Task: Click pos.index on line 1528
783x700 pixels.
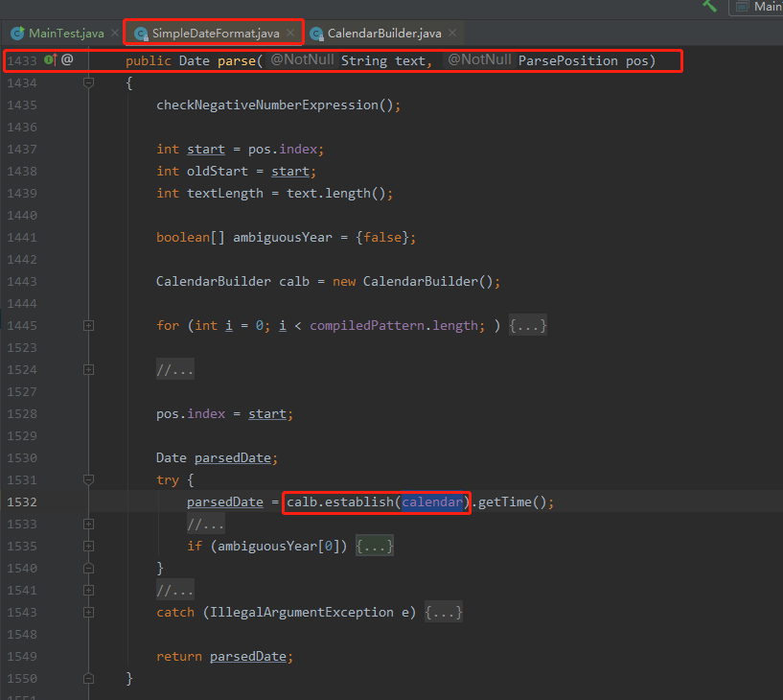Action: pos(191,414)
